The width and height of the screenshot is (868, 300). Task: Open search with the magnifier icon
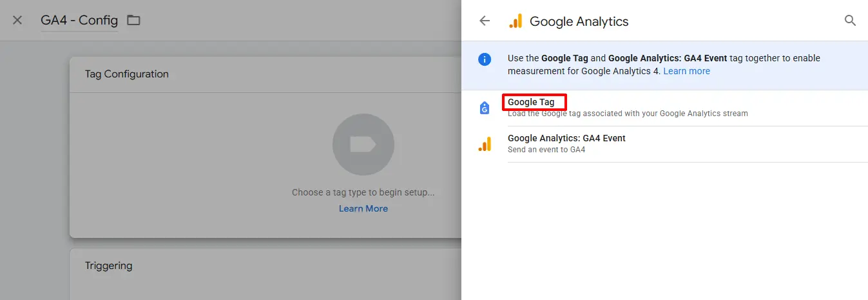click(850, 21)
